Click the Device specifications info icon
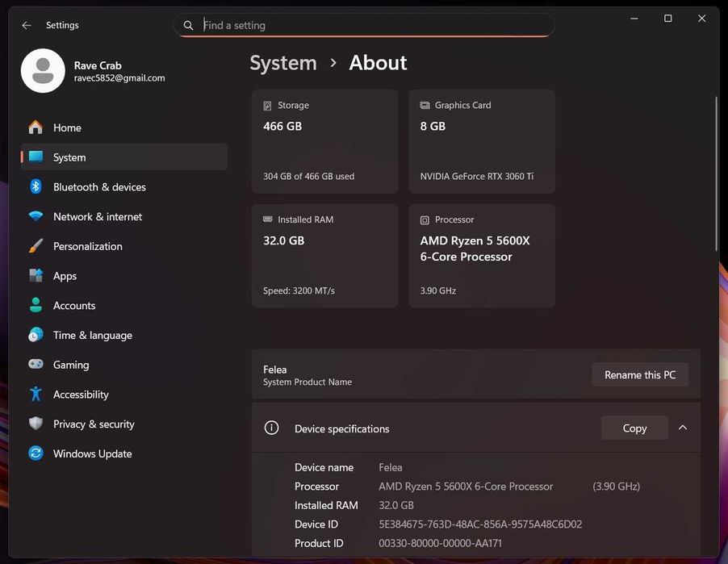This screenshot has height=564, width=728. tap(272, 428)
